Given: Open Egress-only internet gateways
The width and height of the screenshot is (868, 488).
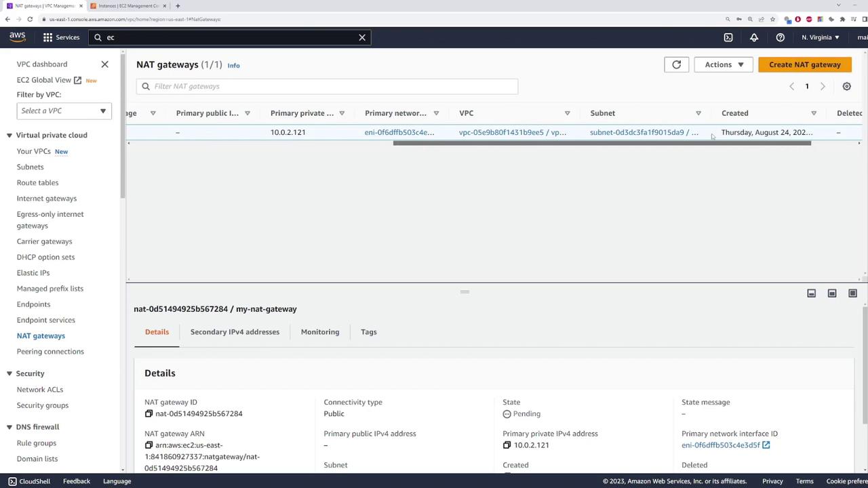Looking at the screenshot, I should tap(50, 220).
